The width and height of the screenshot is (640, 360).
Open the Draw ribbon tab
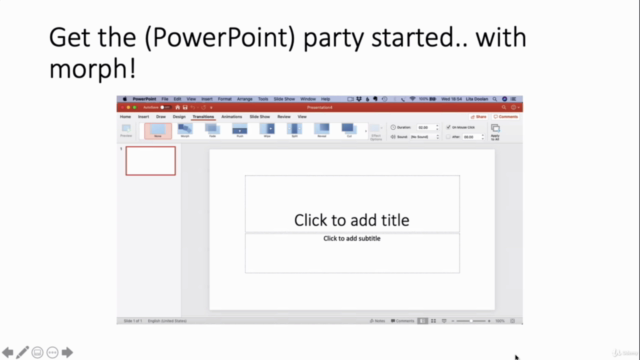(x=161, y=117)
